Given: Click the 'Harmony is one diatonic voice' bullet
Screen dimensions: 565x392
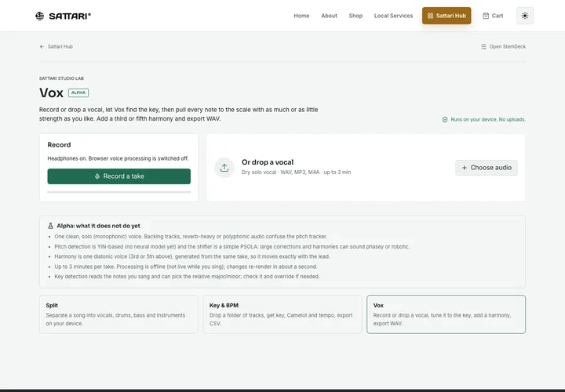Looking at the screenshot, I should click(x=192, y=256).
